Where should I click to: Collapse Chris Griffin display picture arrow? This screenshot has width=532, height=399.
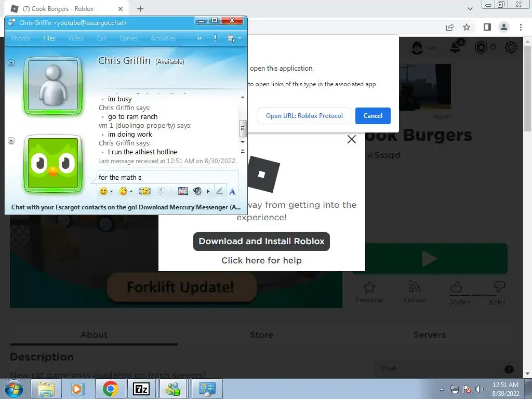point(11,63)
